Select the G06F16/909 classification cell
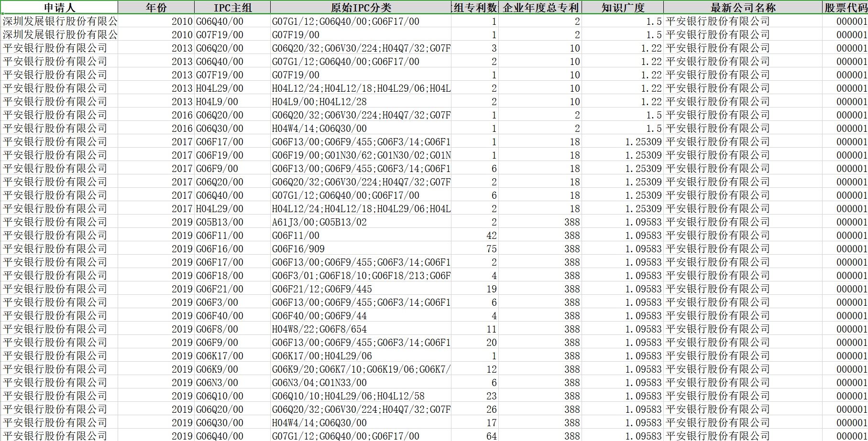The image size is (868, 441). point(298,249)
